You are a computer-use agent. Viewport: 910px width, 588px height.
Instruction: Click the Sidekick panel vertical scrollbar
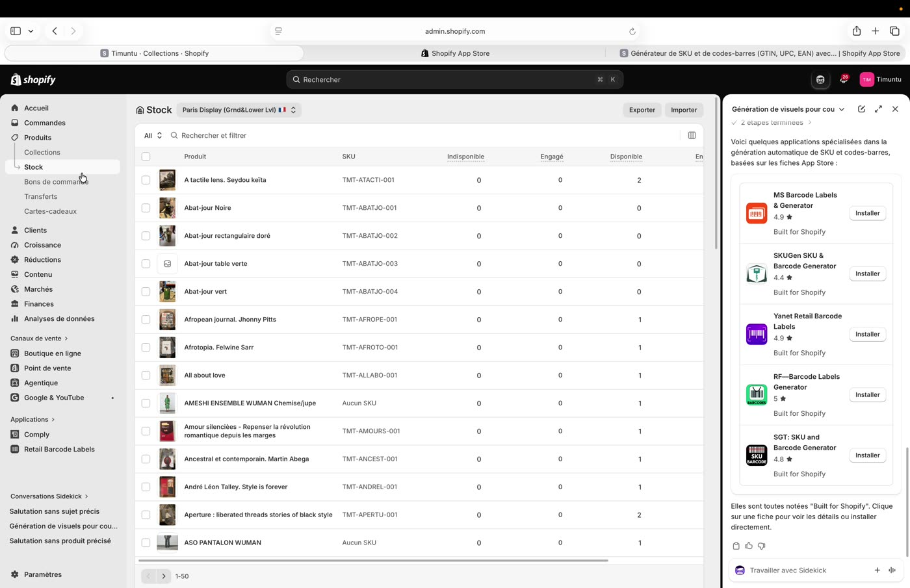(x=907, y=502)
